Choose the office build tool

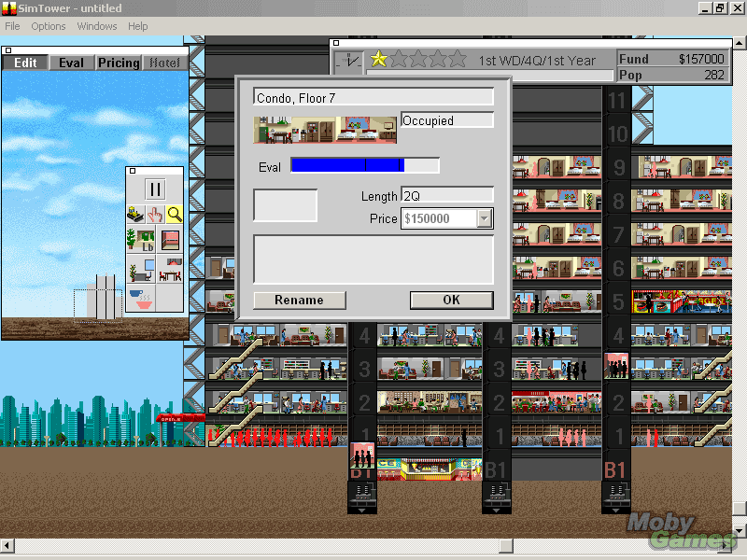pos(141,269)
